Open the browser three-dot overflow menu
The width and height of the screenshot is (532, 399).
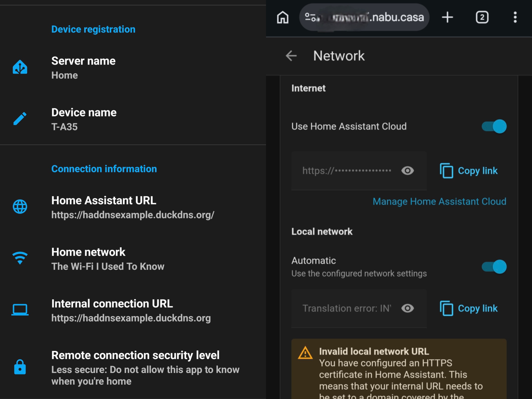point(515,17)
